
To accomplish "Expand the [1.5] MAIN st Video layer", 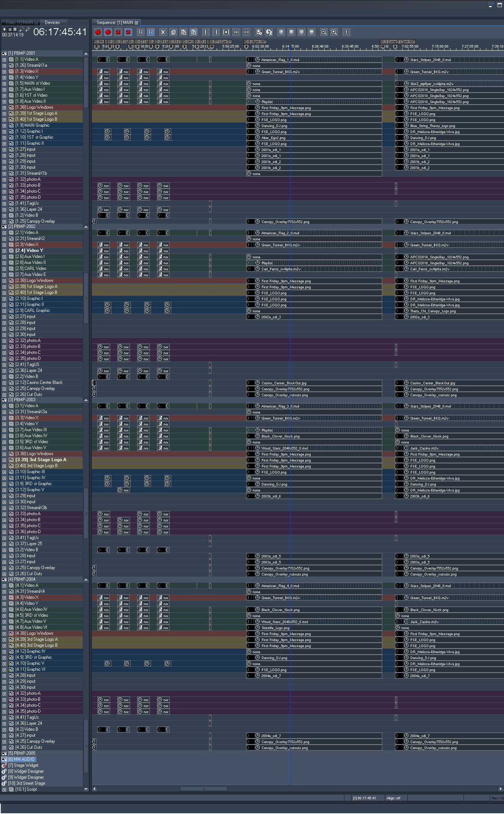I will (x=4, y=84).
